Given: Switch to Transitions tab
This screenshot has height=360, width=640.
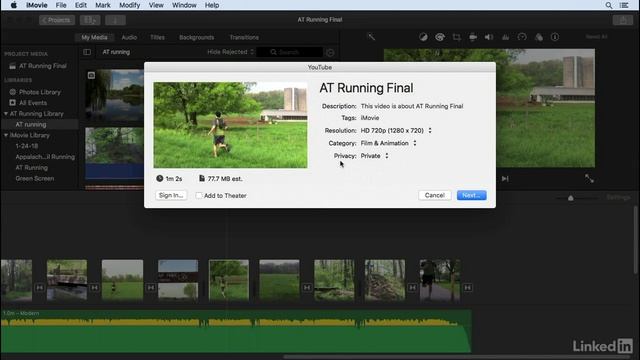Looking at the screenshot, I should tap(244, 37).
